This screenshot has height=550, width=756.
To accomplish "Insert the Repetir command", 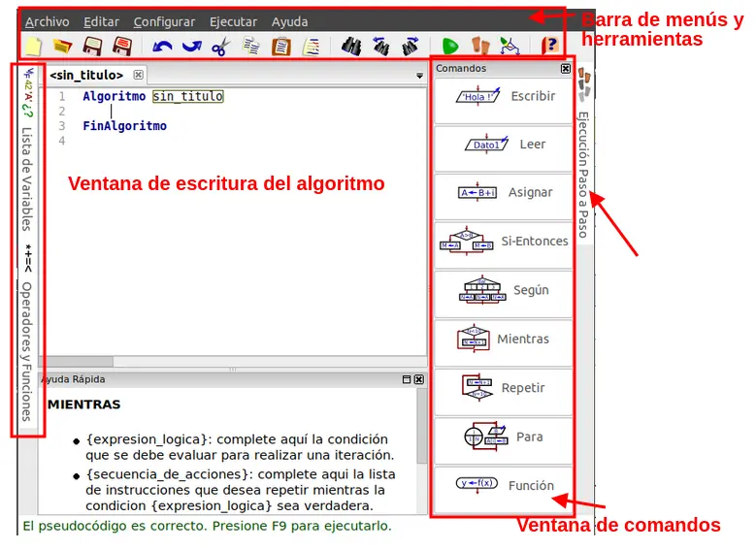I will [504, 393].
